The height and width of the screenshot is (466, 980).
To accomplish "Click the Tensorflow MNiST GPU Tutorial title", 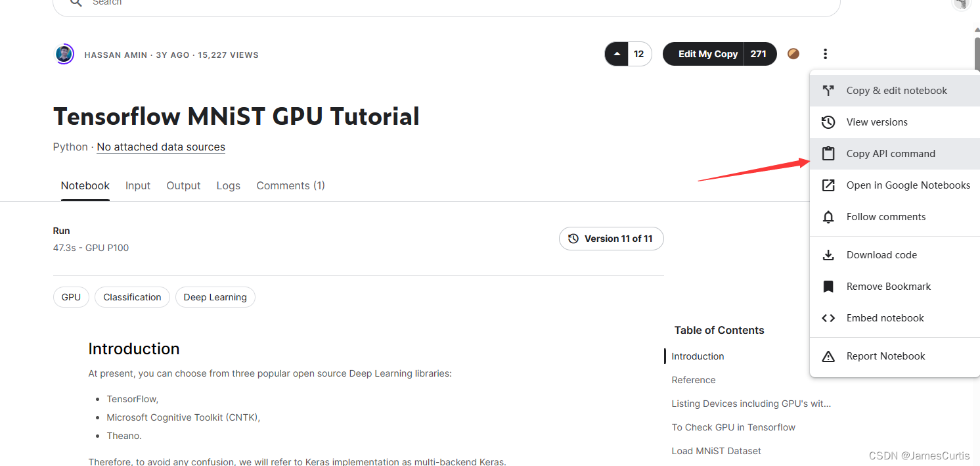I will pos(236,116).
